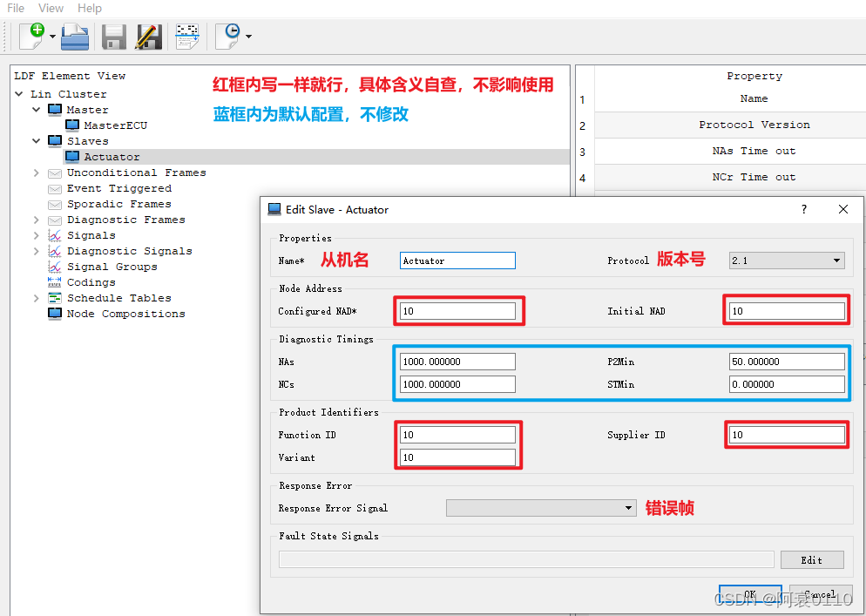Click the Fault State Signals text field

pos(526,559)
